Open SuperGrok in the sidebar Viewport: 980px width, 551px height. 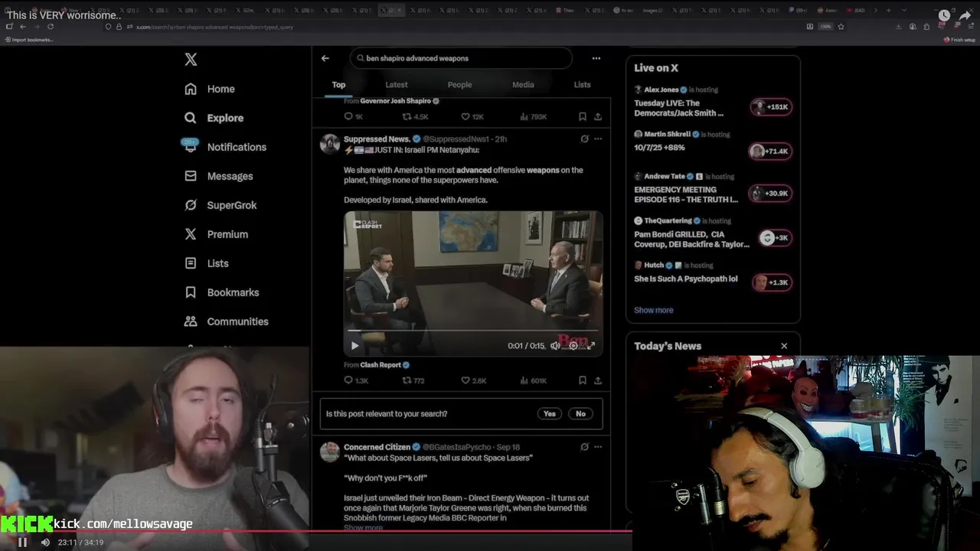[x=220, y=205]
